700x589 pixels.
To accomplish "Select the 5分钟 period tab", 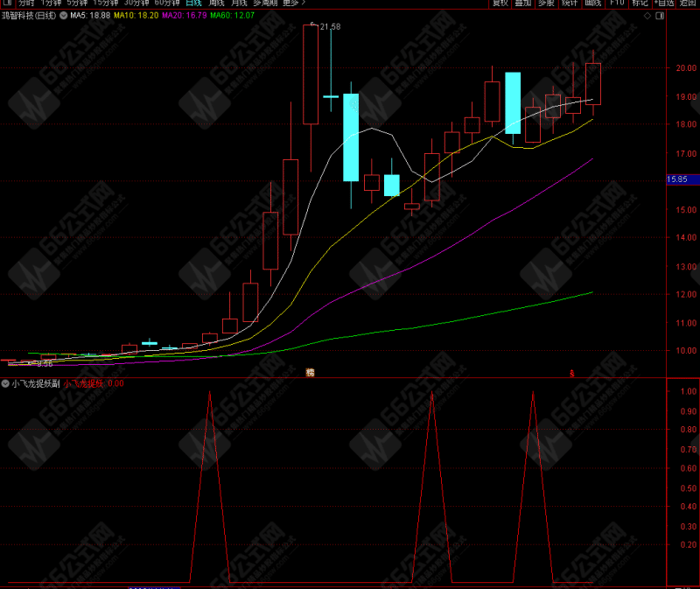I will click(x=77, y=3).
